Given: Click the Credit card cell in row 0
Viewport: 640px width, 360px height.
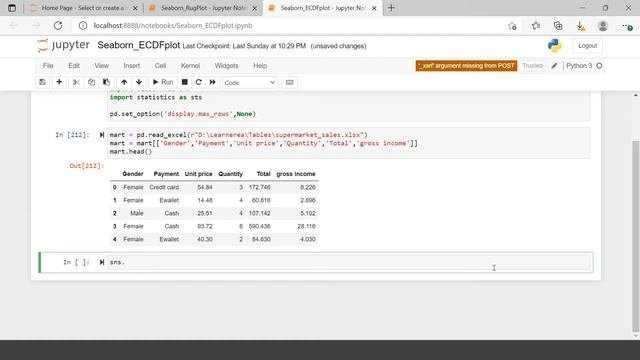Looking at the screenshot, I should (x=164, y=187).
